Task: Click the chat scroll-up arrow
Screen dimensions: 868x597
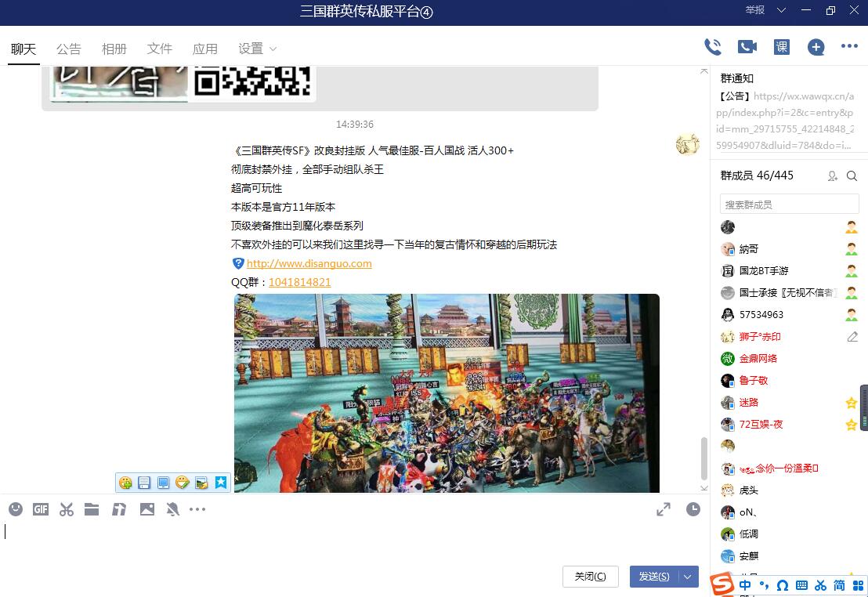Action: click(x=703, y=71)
